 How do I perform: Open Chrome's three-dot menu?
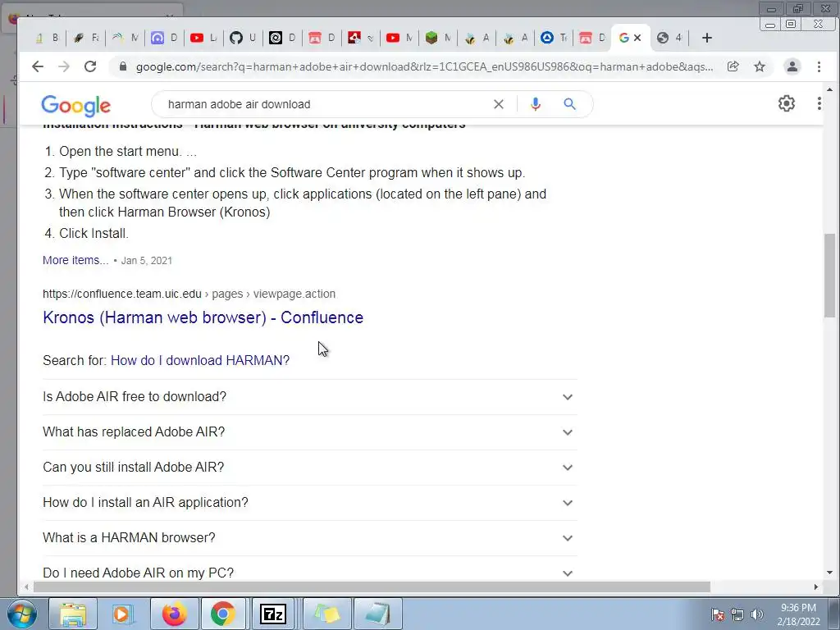[819, 66]
